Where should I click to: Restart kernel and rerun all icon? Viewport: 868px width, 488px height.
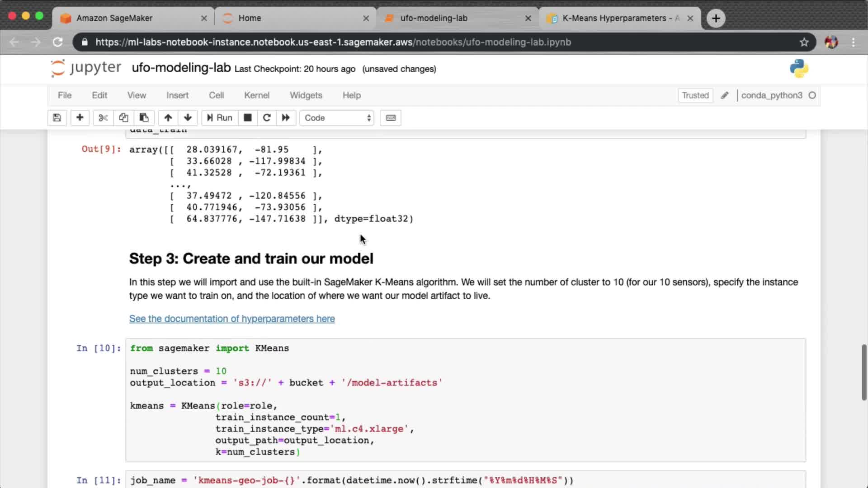point(286,118)
